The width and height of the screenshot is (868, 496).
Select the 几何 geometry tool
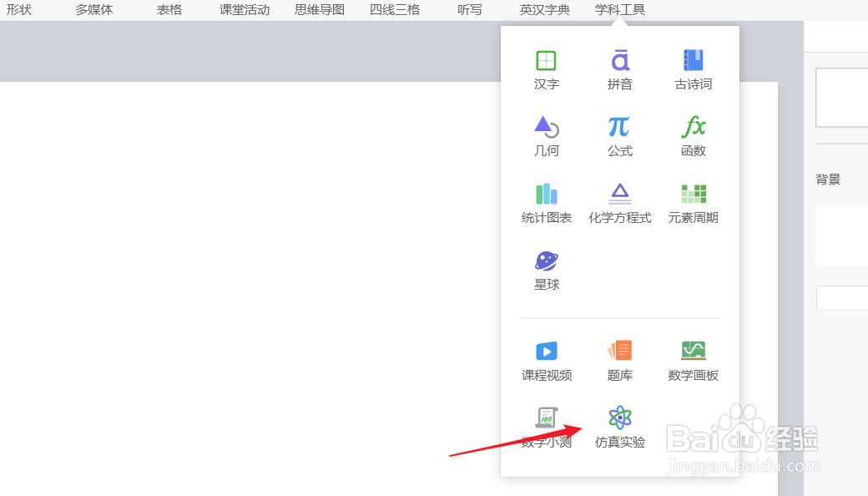(547, 137)
